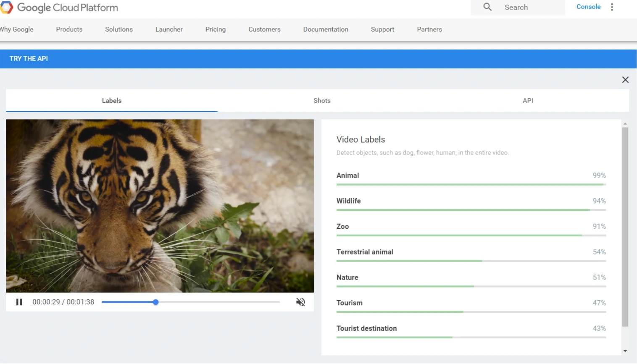Open the Documentation link
Image resolution: width=637 pixels, height=364 pixels.
pos(326,29)
